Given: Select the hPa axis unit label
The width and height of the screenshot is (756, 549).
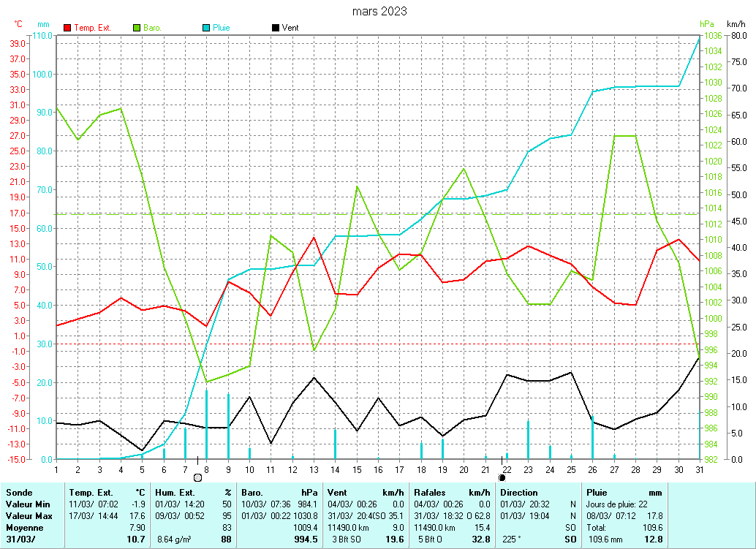Looking at the screenshot, I should click(706, 24).
